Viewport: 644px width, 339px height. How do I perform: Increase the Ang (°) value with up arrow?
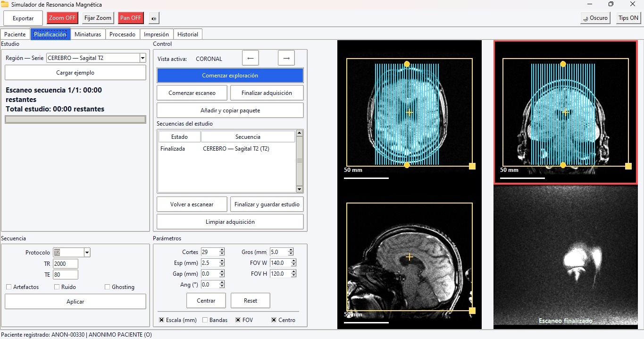222,282
